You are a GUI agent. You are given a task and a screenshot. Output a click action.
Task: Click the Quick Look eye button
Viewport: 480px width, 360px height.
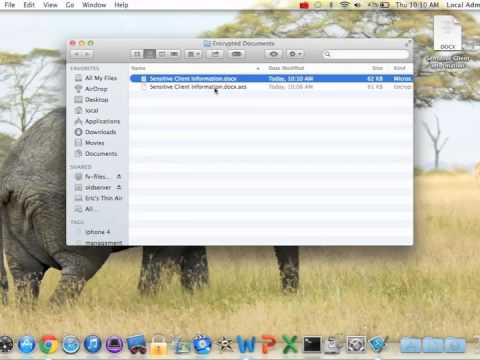273,54
